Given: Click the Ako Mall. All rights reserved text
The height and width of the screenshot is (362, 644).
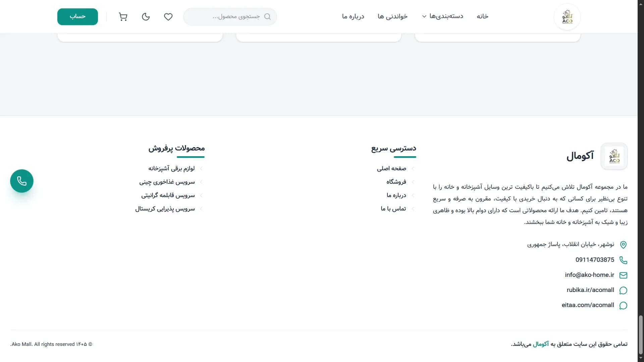Looking at the screenshot, I should (x=51, y=344).
